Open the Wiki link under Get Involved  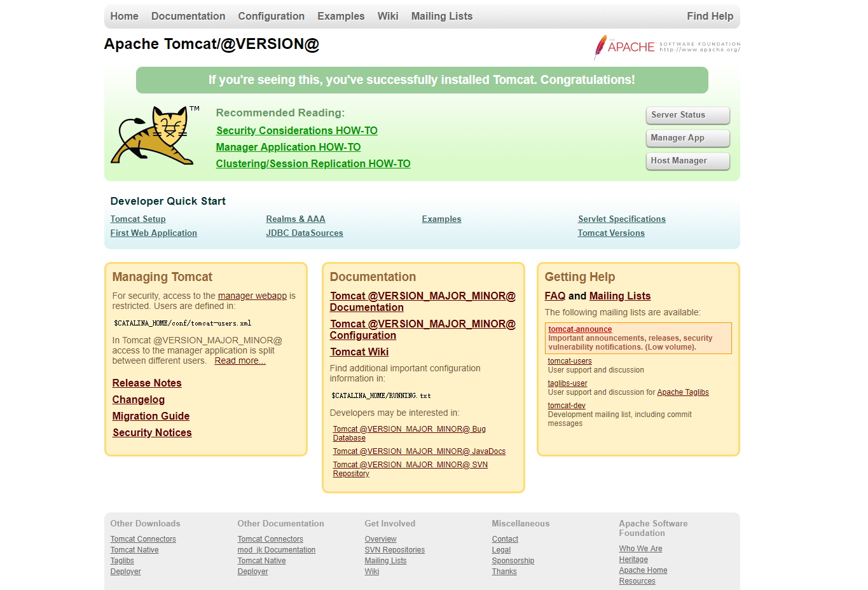point(371,572)
